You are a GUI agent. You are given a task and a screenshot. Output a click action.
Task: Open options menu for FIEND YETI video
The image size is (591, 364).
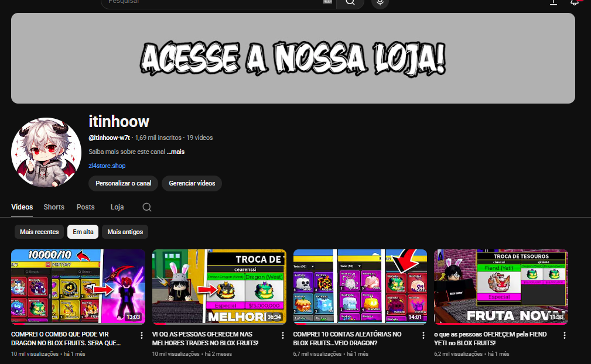[564, 335]
